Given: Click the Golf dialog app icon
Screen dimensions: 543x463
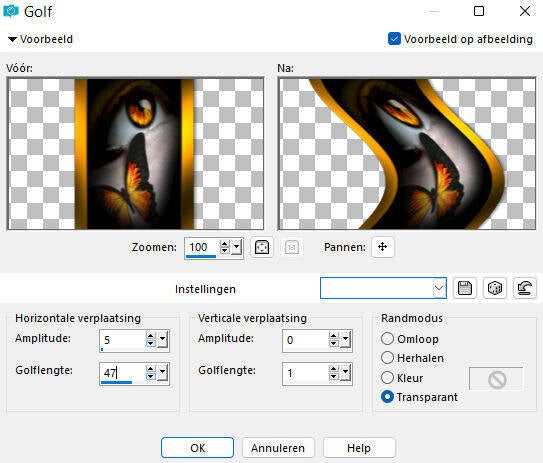Looking at the screenshot, I should tap(11, 11).
